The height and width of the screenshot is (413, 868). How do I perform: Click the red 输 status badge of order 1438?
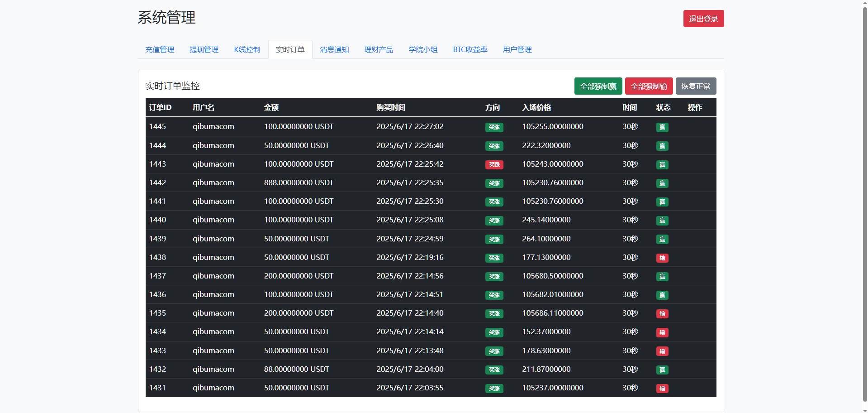coord(662,258)
